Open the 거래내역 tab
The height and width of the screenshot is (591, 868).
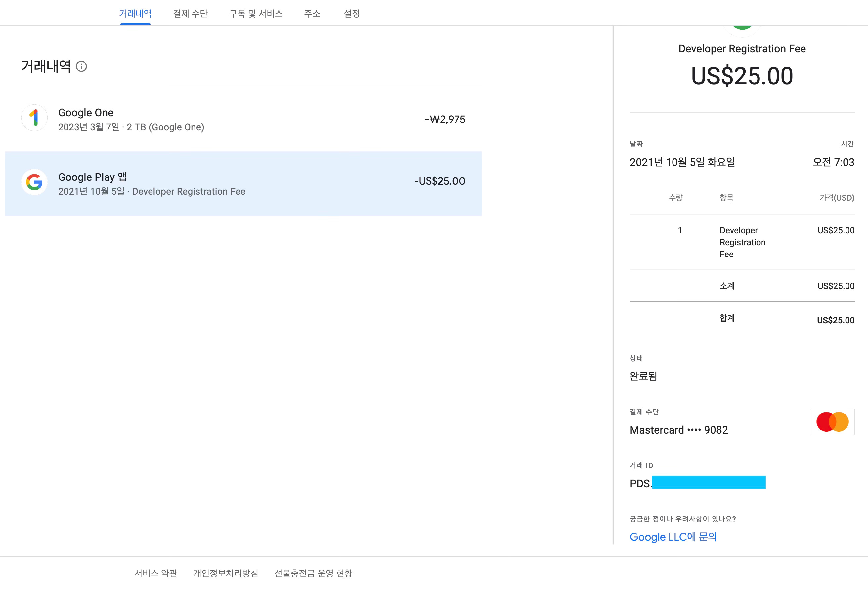coord(135,14)
